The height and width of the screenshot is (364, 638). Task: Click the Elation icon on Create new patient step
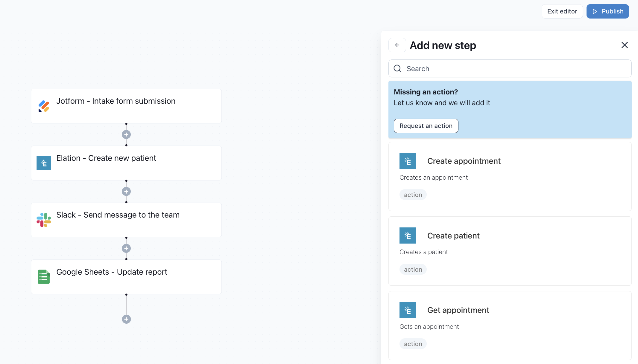(x=44, y=163)
